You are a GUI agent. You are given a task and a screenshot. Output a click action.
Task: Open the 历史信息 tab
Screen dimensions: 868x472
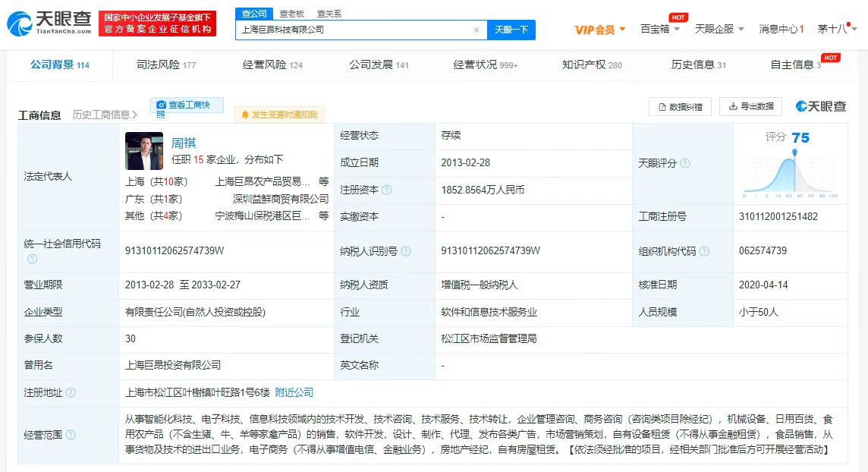click(698, 65)
